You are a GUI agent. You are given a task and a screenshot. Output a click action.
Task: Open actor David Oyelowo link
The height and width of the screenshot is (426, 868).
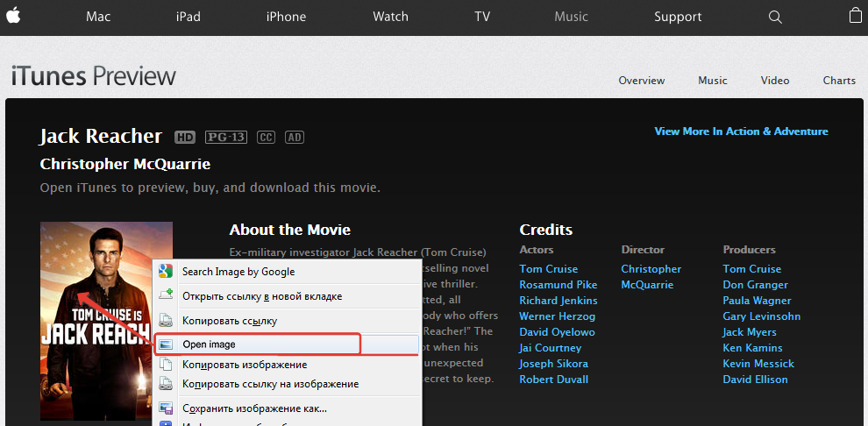pos(557,332)
